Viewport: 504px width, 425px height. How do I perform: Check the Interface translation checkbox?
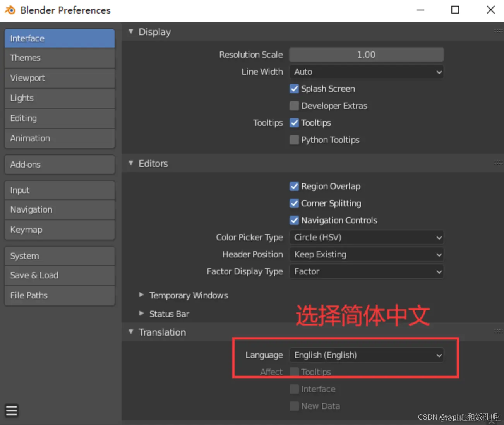click(294, 389)
